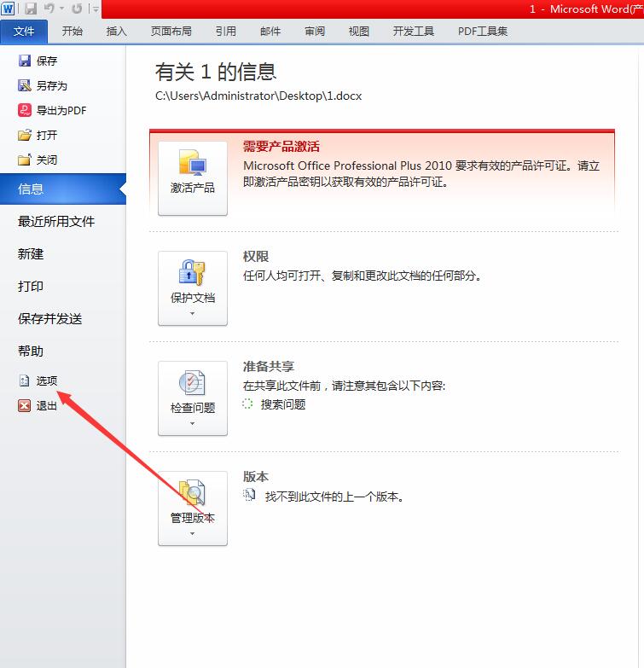Switch to the 视图 ribbon tab

(358, 31)
